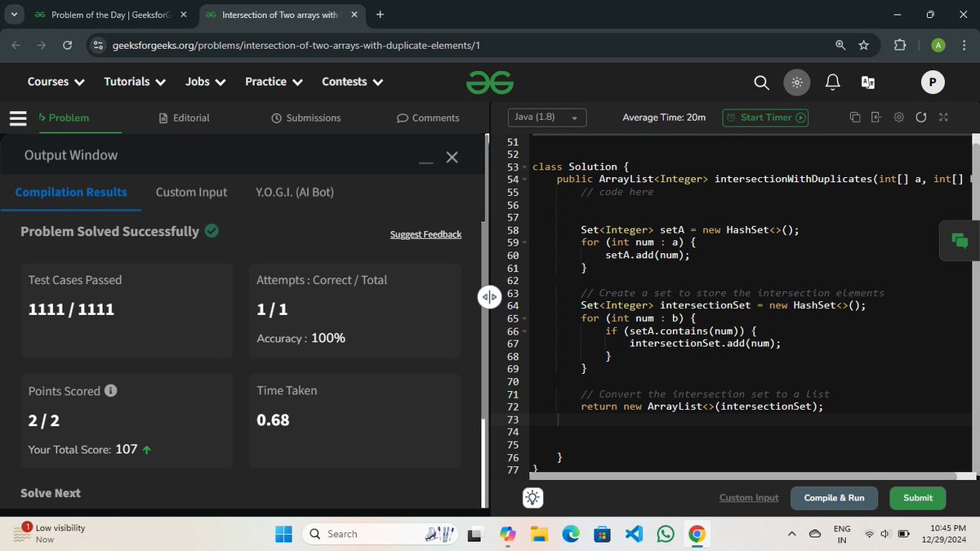
Task: Close the Output Window panel
Action: pos(452,158)
